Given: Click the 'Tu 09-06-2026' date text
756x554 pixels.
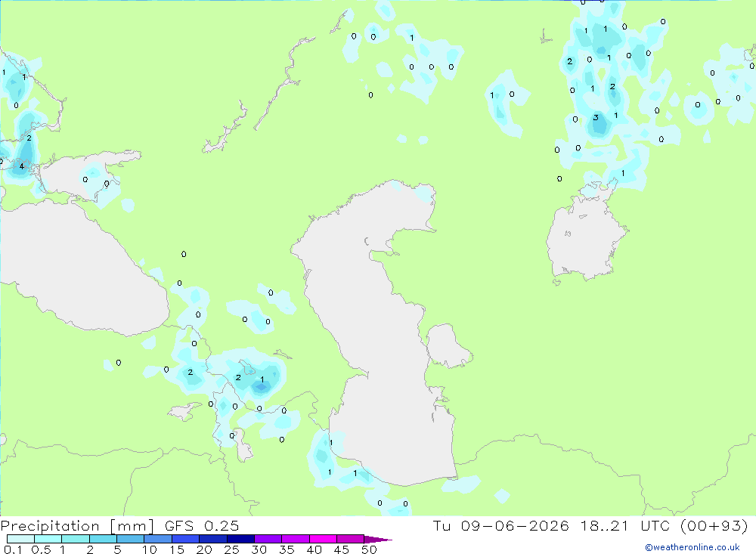Looking at the screenshot, I should 501,525.
